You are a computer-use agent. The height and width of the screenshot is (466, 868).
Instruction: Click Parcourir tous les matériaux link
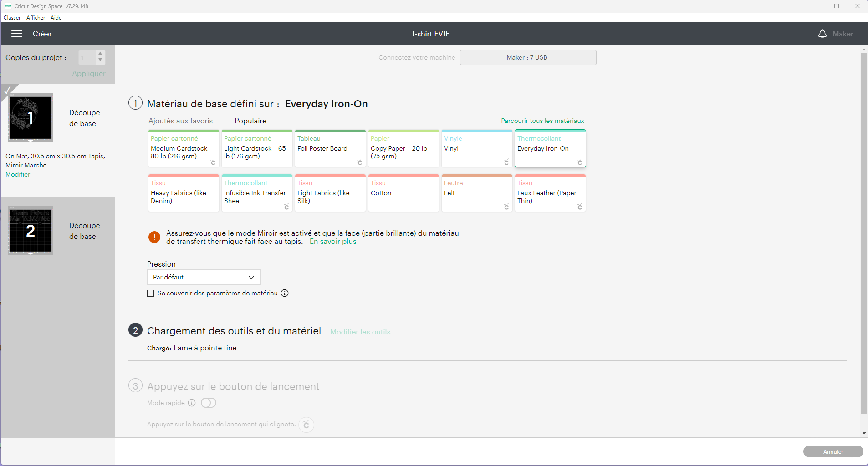[542, 121]
